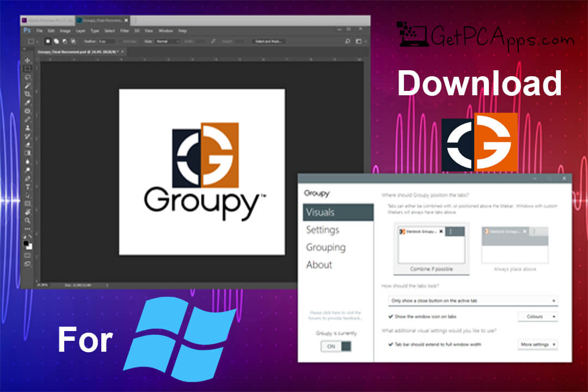Click the foreground and background colour swatches
The height and width of the screenshot is (392, 588).
coord(28,245)
